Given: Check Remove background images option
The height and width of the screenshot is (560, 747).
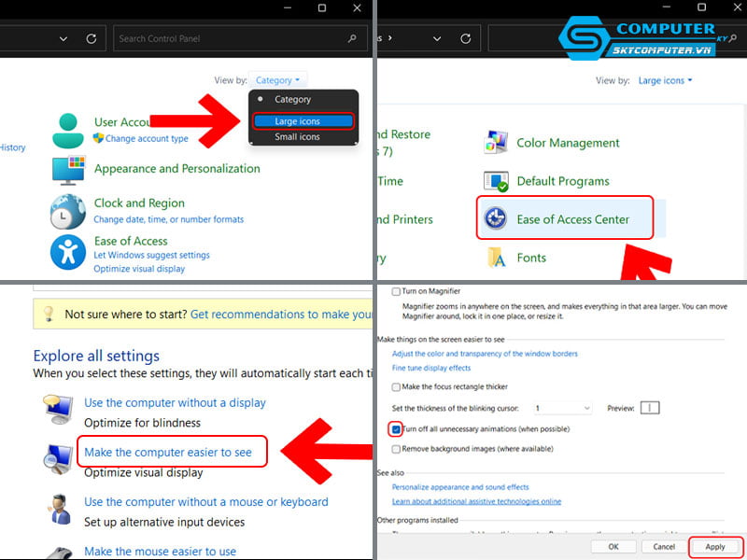Looking at the screenshot, I should (x=397, y=449).
